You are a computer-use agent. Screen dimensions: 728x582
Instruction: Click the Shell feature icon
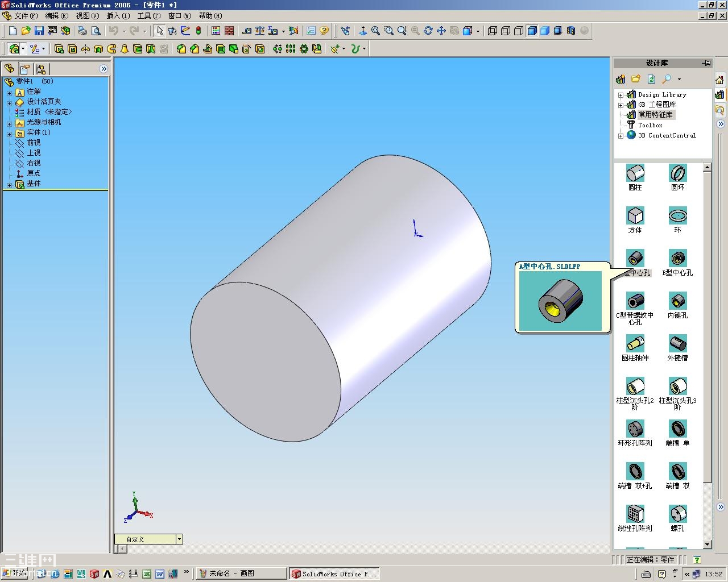[x=221, y=49]
